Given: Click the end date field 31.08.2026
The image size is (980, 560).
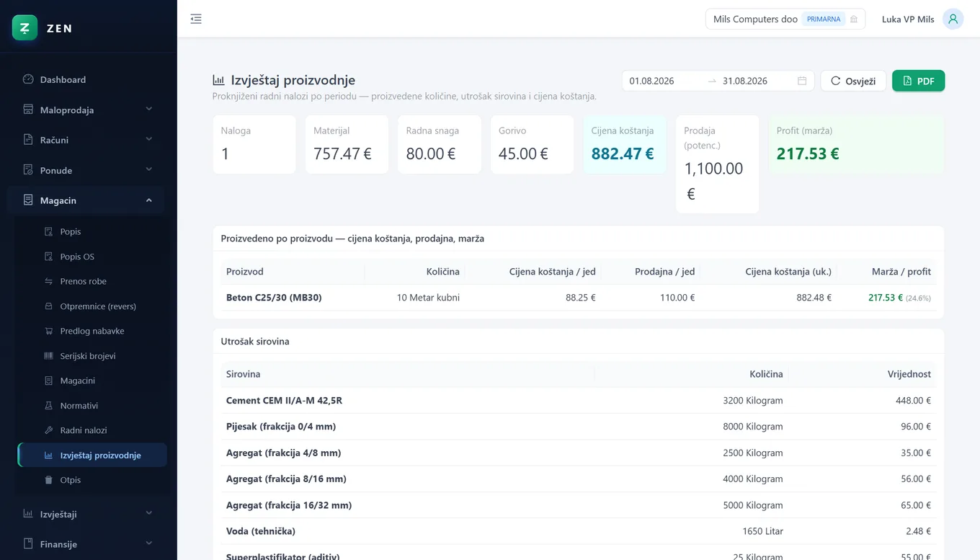Looking at the screenshot, I should 757,81.
